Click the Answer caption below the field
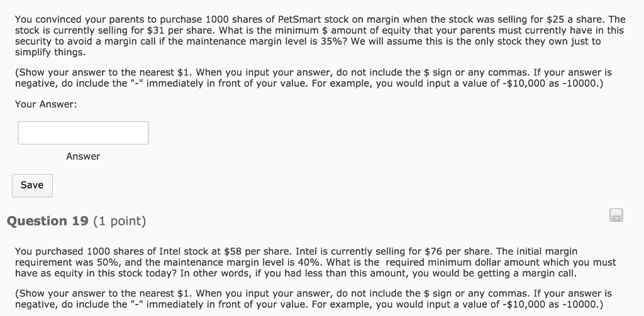 pyautogui.click(x=83, y=156)
